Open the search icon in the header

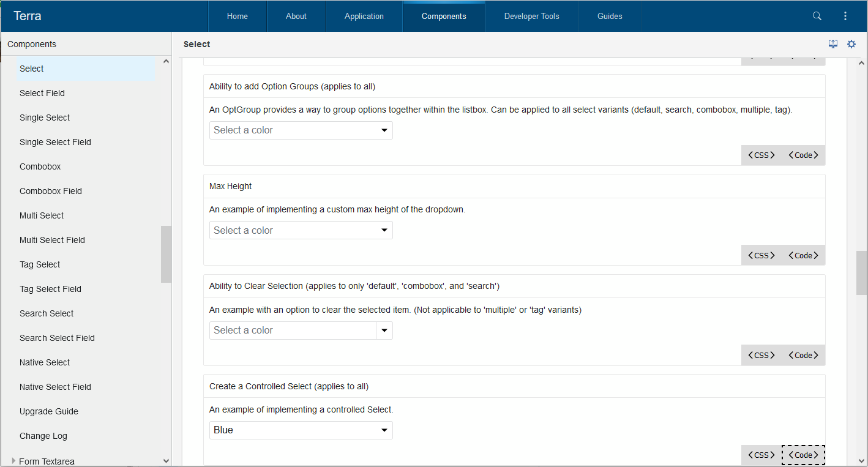pyautogui.click(x=817, y=16)
